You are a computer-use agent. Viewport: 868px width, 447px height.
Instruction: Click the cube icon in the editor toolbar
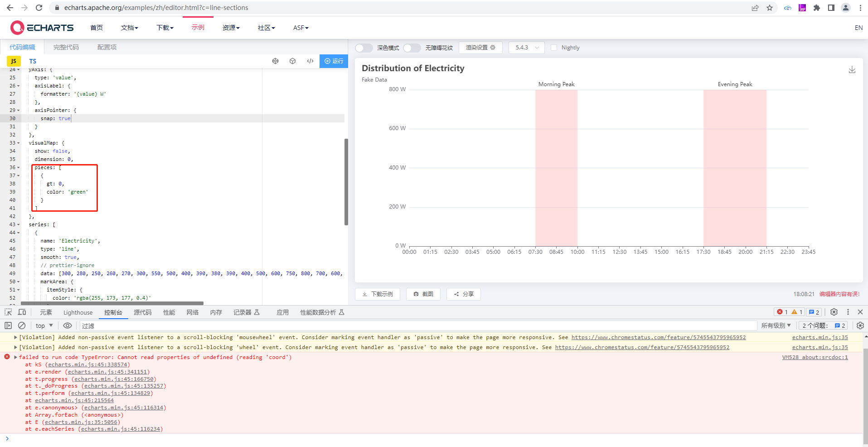pyautogui.click(x=292, y=61)
